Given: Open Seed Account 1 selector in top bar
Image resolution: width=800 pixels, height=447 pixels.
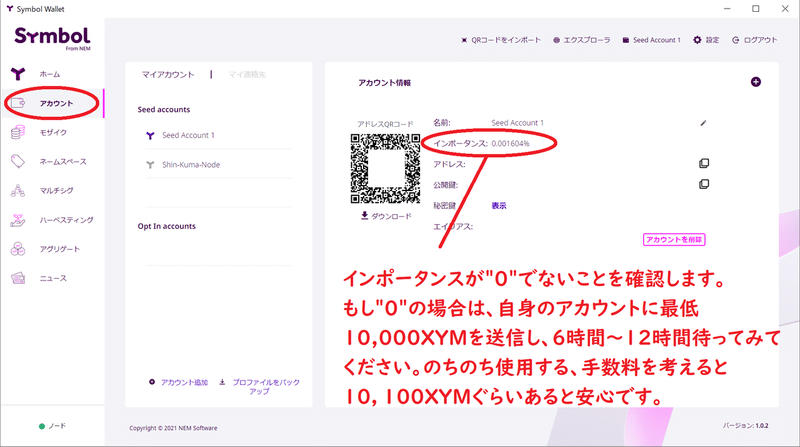Looking at the screenshot, I should click(652, 40).
